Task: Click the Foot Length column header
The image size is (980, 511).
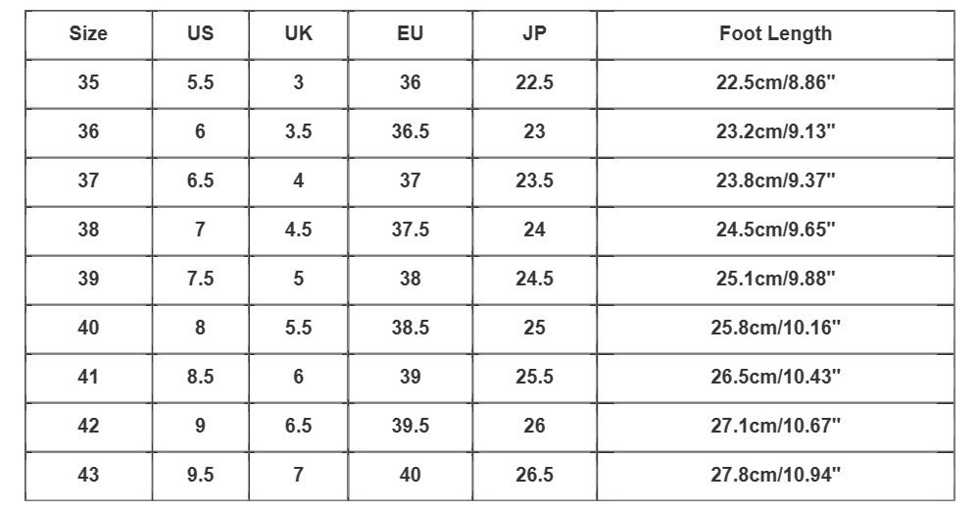Action: [775, 35]
